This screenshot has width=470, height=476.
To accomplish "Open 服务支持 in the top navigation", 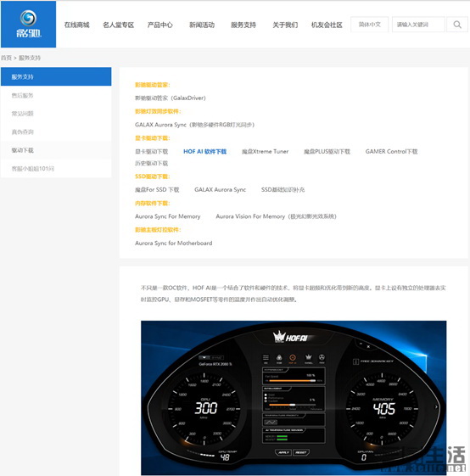I will (x=243, y=25).
